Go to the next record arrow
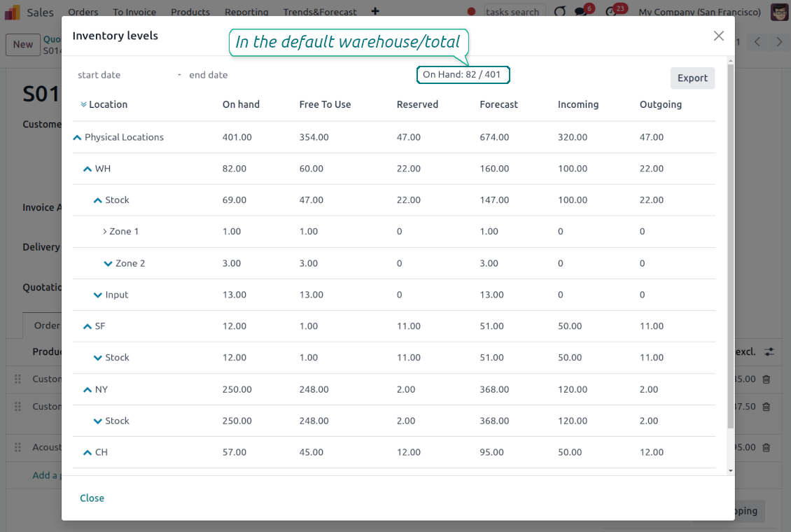 [x=779, y=43]
